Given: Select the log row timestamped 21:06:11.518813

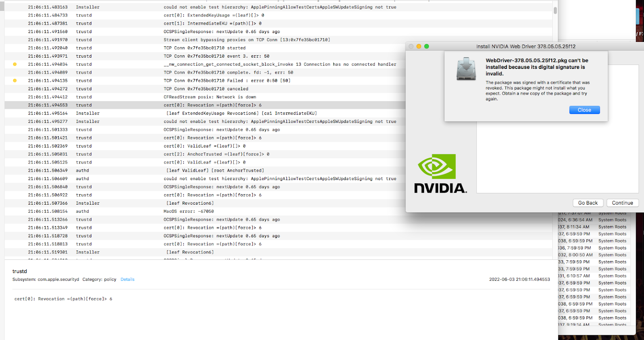Looking at the screenshot, I should click(279, 244).
